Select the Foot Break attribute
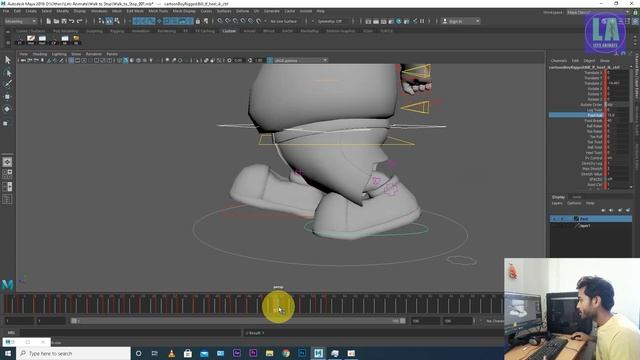 coord(593,120)
